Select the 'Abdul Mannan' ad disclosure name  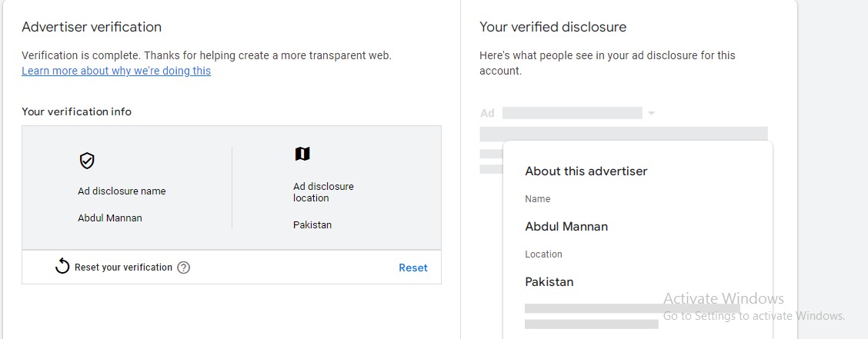(110, 218)
